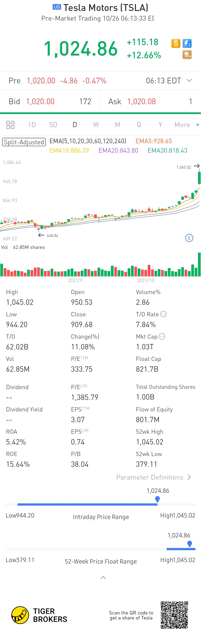Select the W weekly chart tab
The height and width of the screenshot is (644, 201).
pyautogui.click(x=96, y=125)
